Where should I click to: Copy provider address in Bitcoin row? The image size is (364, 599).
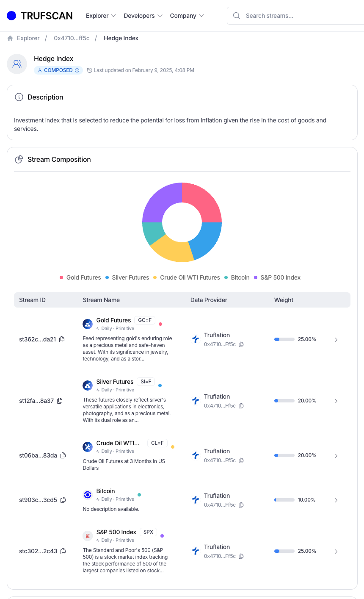coord(241,505)
